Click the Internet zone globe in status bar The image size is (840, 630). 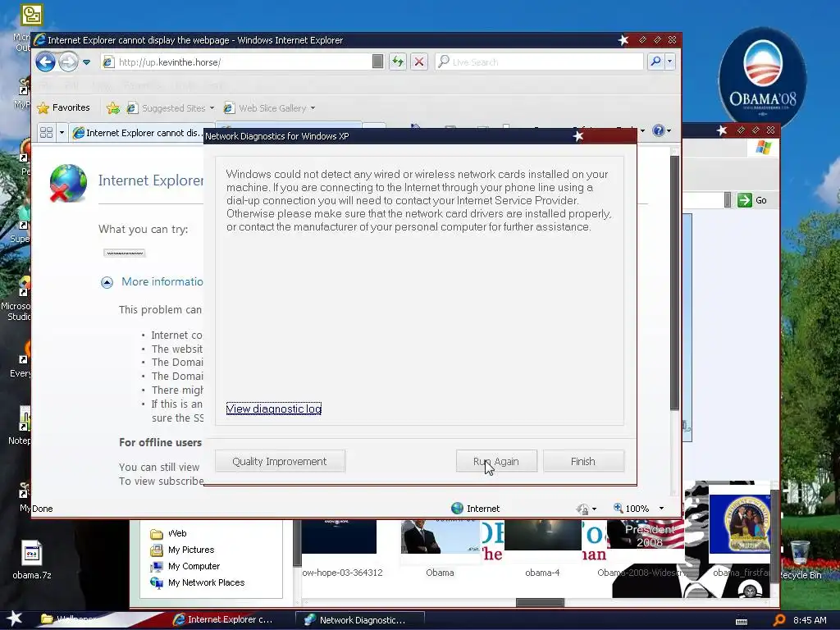(x=457, y=508)
